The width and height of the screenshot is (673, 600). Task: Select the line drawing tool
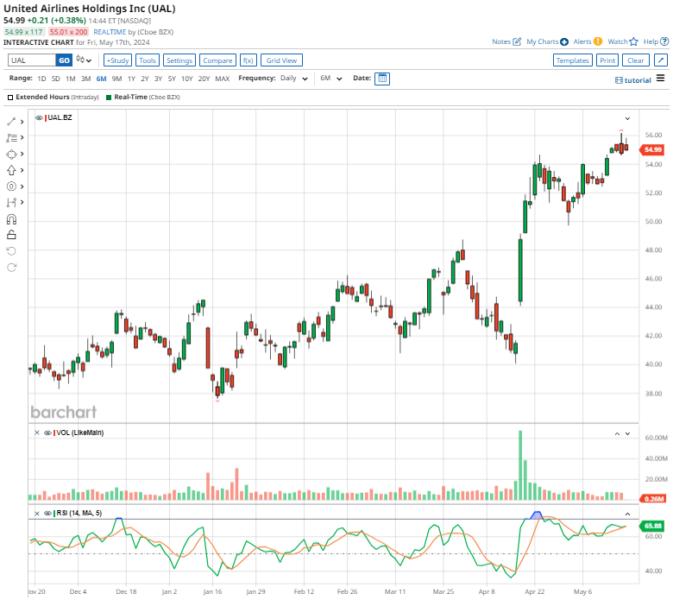(x=11, y=122)
